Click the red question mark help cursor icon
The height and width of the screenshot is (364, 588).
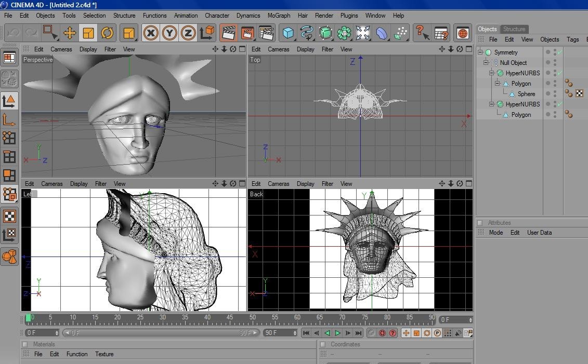(422, 33)
